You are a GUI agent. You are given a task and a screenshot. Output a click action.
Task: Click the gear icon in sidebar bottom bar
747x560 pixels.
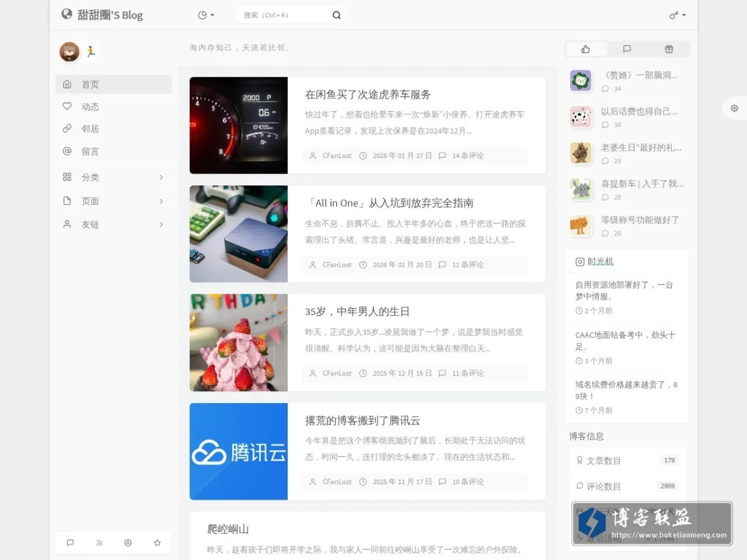tap(128, 543)
